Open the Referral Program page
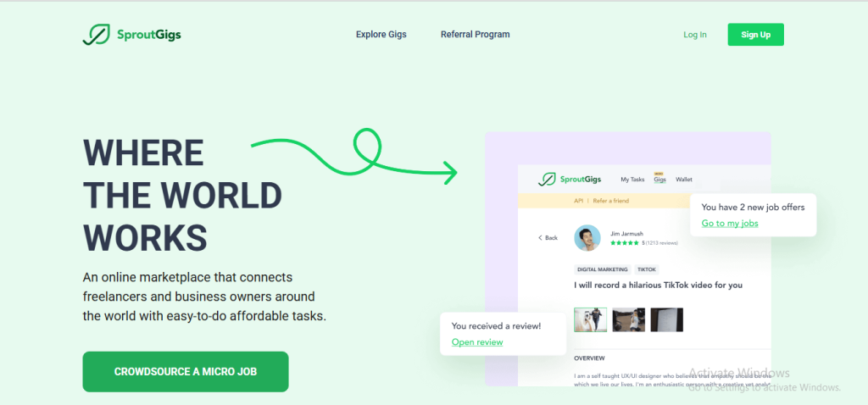The width and height of the screenshot is (868, 405). pos(475,35)
